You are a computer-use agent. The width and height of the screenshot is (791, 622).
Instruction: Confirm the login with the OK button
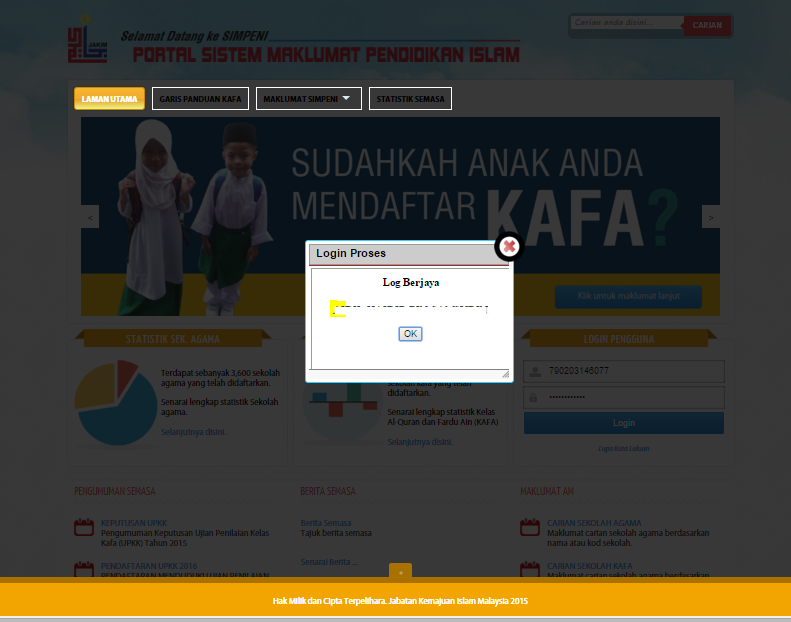coord(410,334)
